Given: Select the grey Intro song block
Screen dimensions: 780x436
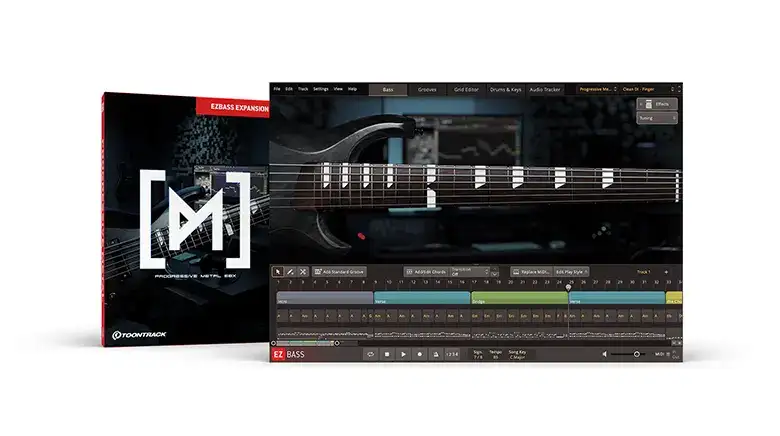Looking at the screenshot, I should click(x=325, y=298).
